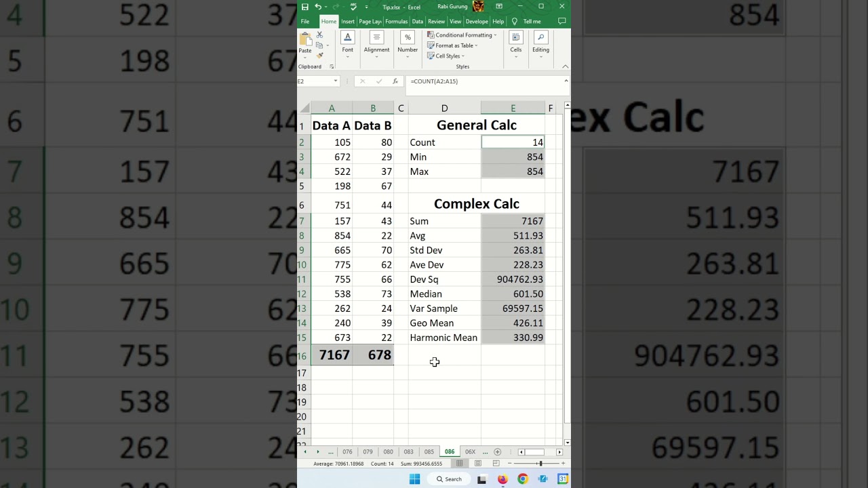Open the Customize Quick Access Toolbar arrow
This screenshot has height=488, width=868.
pos(367,7)
